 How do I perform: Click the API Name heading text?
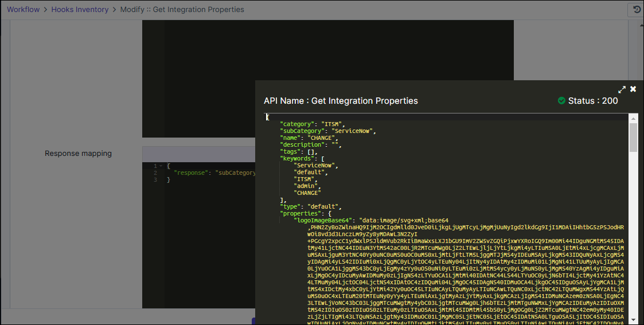coord(341,101)
